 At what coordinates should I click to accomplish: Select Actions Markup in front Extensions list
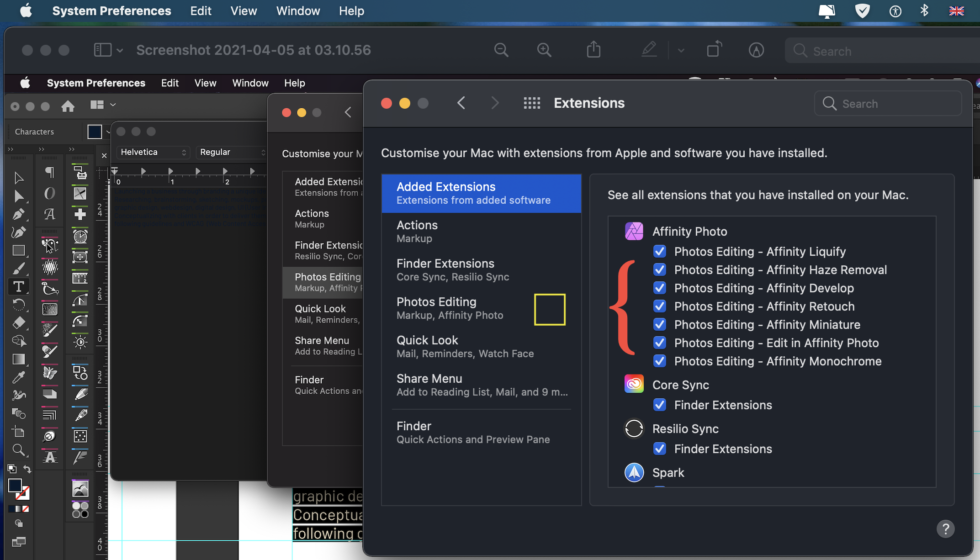481,232
